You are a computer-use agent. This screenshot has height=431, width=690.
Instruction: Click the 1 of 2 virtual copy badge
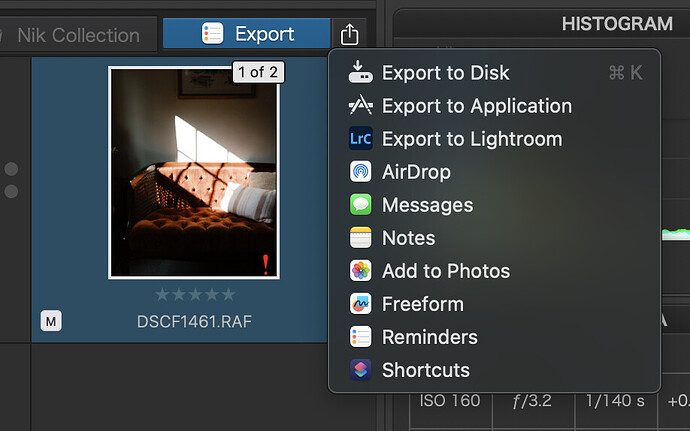[259, 71]
